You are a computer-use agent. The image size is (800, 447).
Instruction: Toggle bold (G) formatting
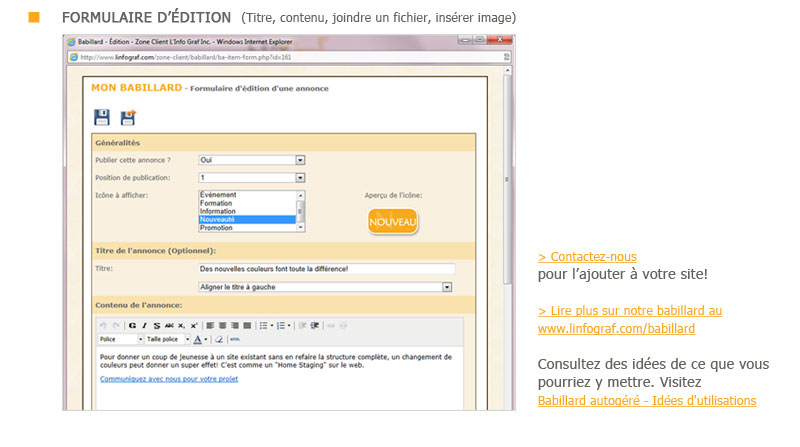(132, 326)
